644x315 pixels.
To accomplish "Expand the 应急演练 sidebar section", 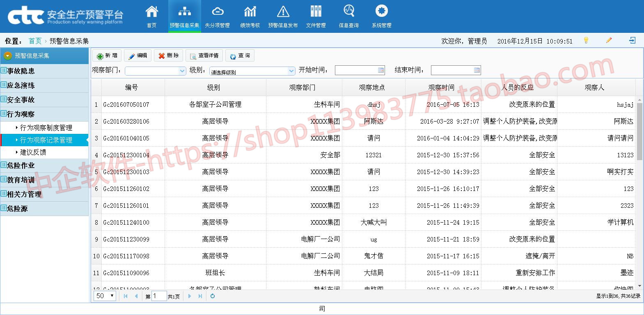I will [x=44, y=85].
